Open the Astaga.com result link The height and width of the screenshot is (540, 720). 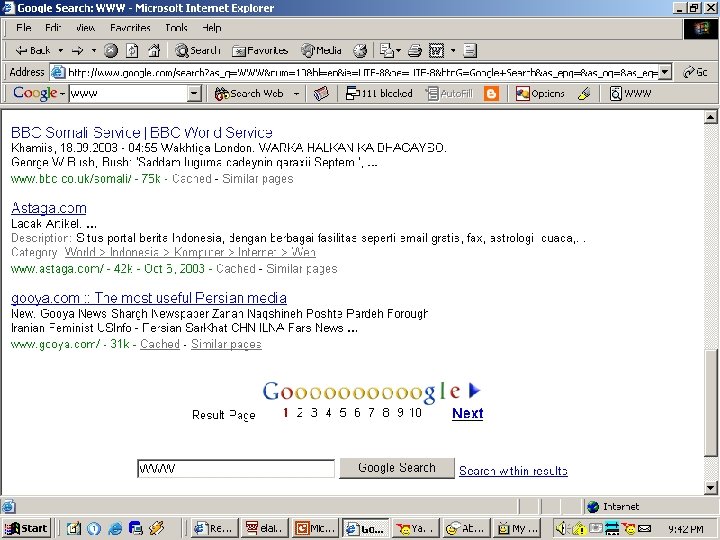[x=49, y=208]
